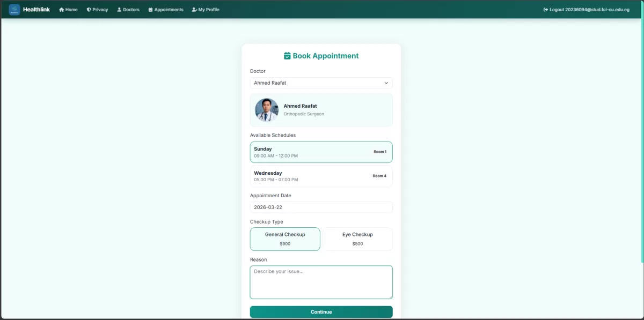Select the Wednesday 05:00 PM schedule
644x320 pixels.
point(321,176)
